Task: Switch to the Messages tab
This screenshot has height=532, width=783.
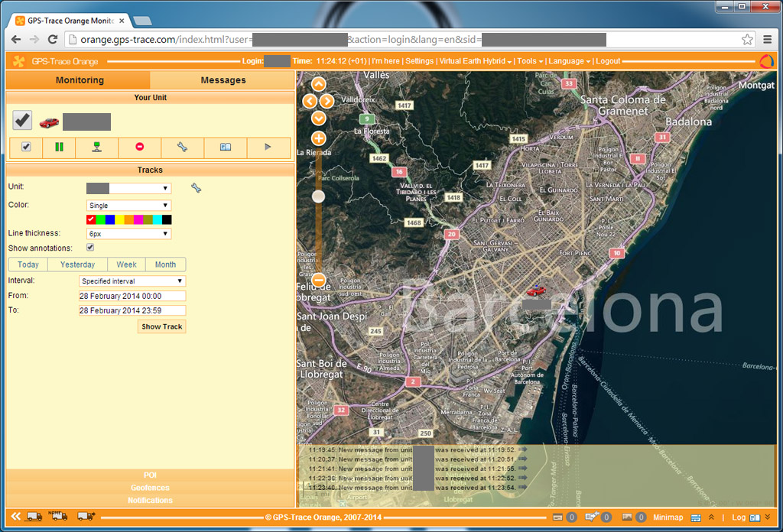Action: pos(223,79)
